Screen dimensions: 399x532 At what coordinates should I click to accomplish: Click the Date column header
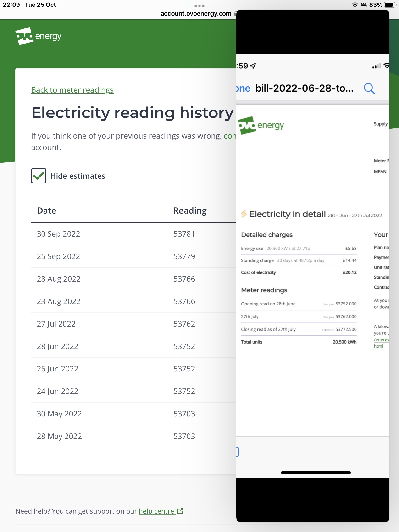(47, 211)
